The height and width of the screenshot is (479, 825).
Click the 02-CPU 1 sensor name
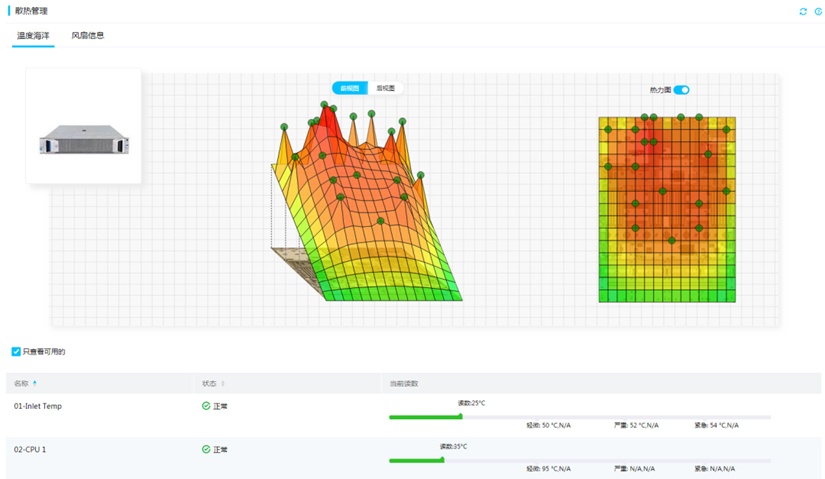click(x=30, y=450)
